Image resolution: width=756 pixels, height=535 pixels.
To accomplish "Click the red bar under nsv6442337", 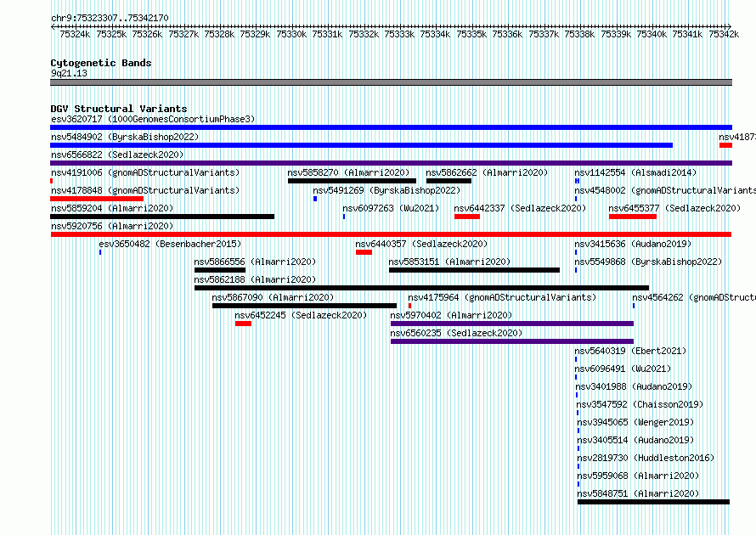I will point(467,217).
